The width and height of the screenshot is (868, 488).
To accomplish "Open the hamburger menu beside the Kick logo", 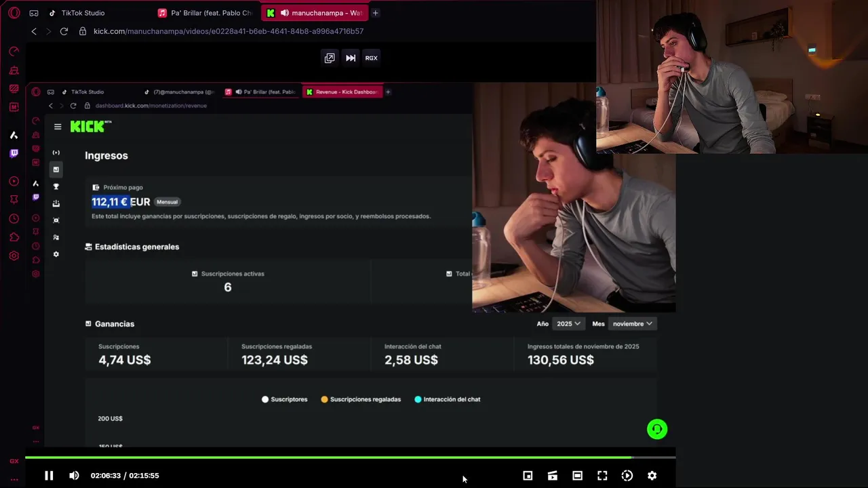I will tap(58, 127).
